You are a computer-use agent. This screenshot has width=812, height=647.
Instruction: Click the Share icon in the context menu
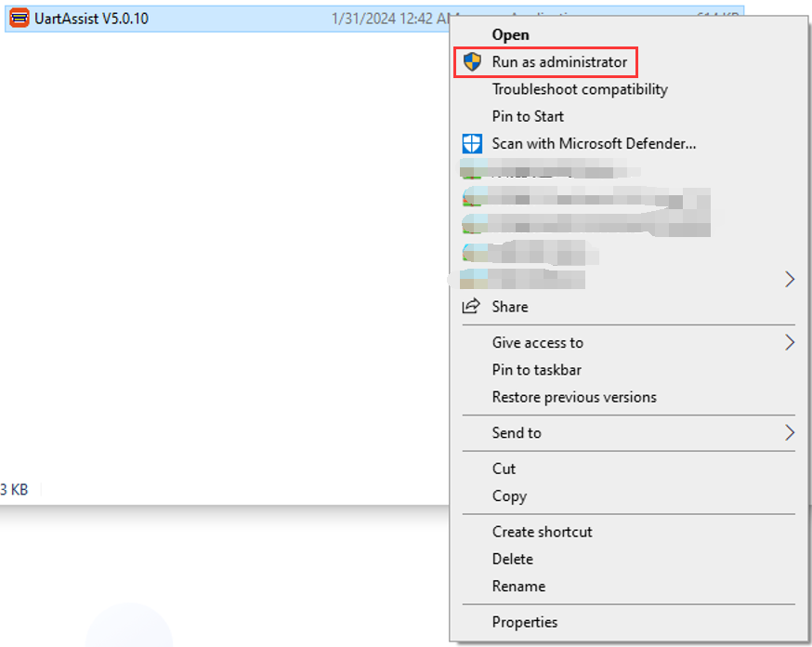472,306
